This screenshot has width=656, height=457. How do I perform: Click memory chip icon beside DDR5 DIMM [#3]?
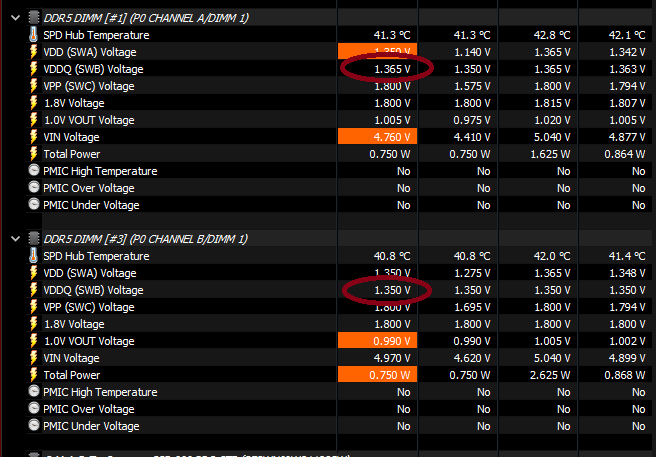pyautogui.click(x=34, y=239)
